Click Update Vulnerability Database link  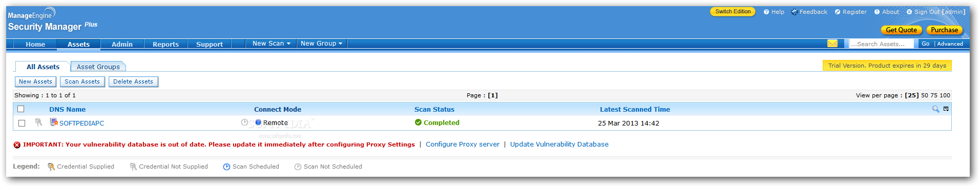click(x=559, y=144)
